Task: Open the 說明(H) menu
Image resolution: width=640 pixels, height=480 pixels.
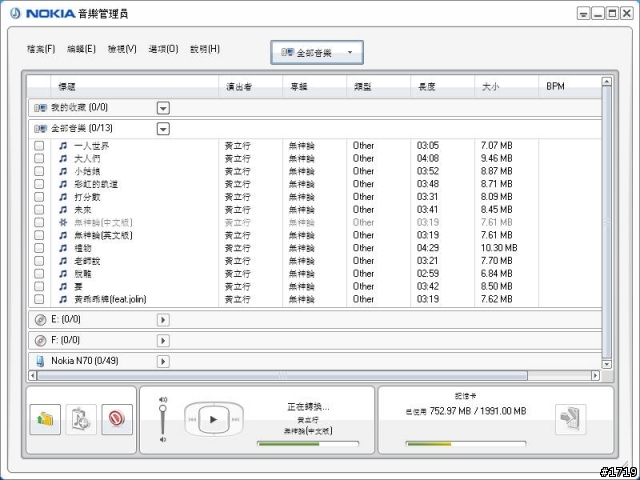Action: point(205,49)
